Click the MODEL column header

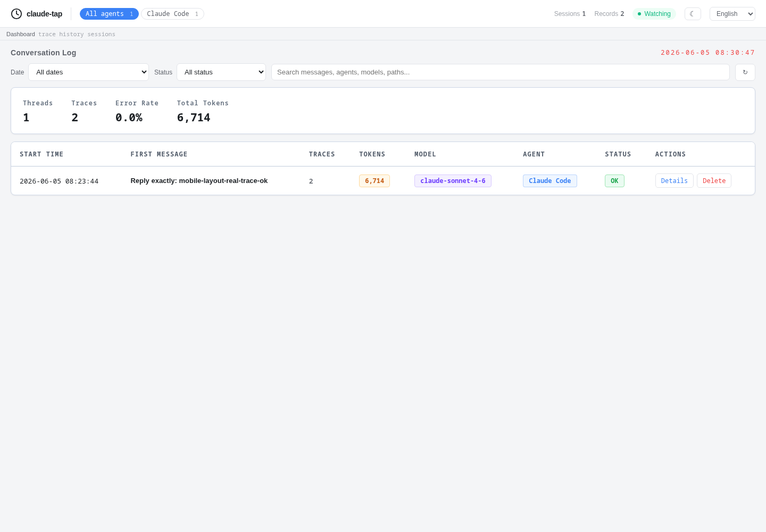click(425, 154)
